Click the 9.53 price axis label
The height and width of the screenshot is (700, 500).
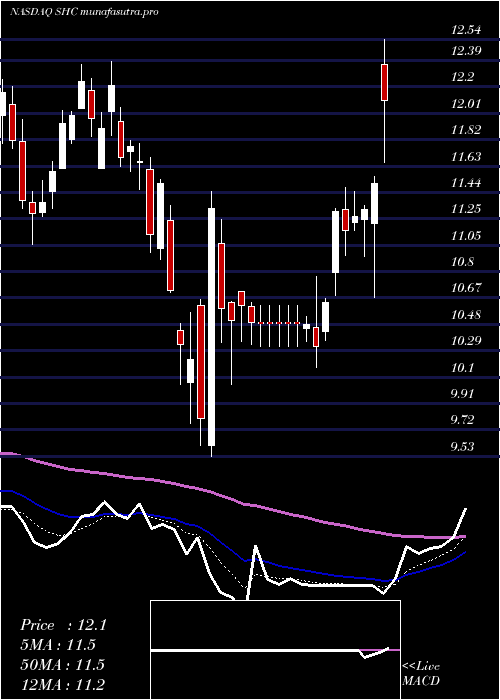coord(463,446)
